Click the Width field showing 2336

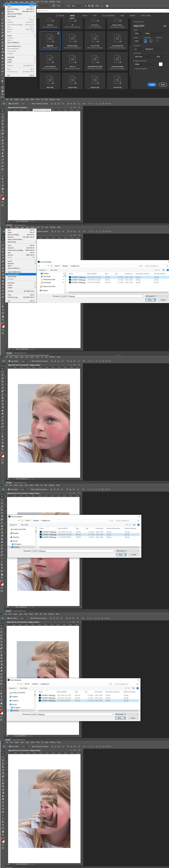138,33
